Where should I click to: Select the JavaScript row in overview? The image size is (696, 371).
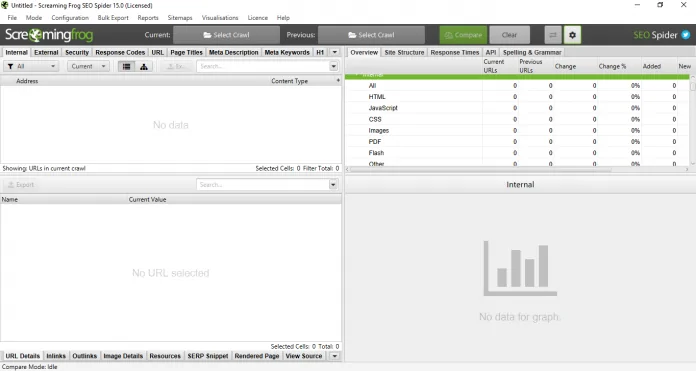click(518, 108)
